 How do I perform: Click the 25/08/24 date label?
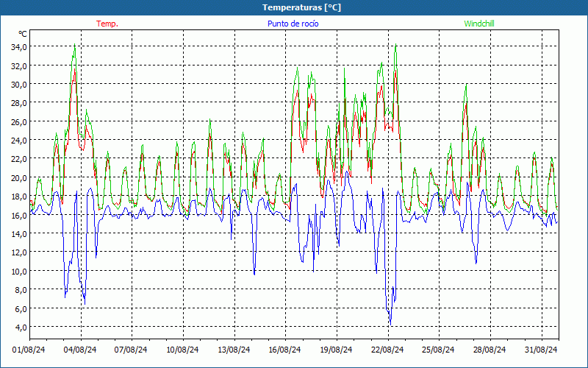pyautogui.click(x=438, y=350)
